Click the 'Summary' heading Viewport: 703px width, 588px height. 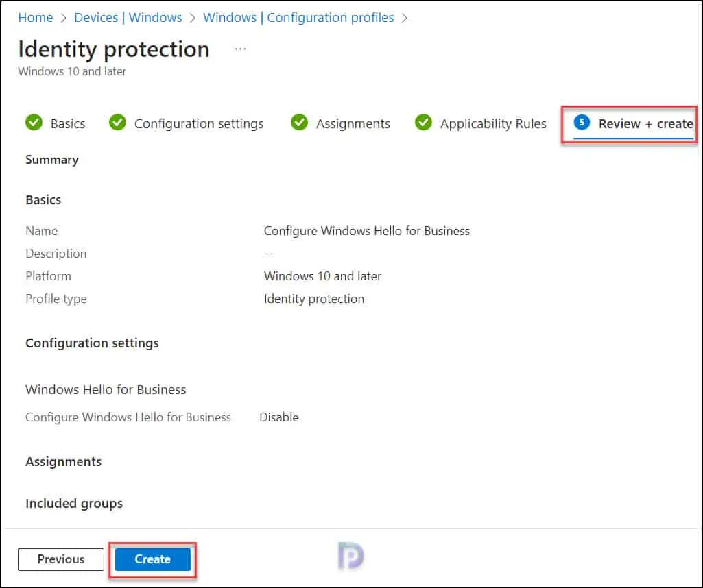52,160
